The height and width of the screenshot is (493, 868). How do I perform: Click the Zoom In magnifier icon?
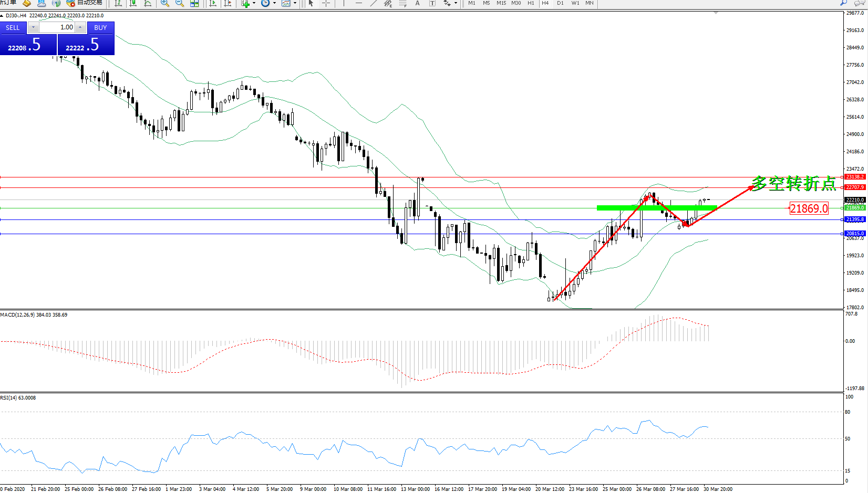165,3
